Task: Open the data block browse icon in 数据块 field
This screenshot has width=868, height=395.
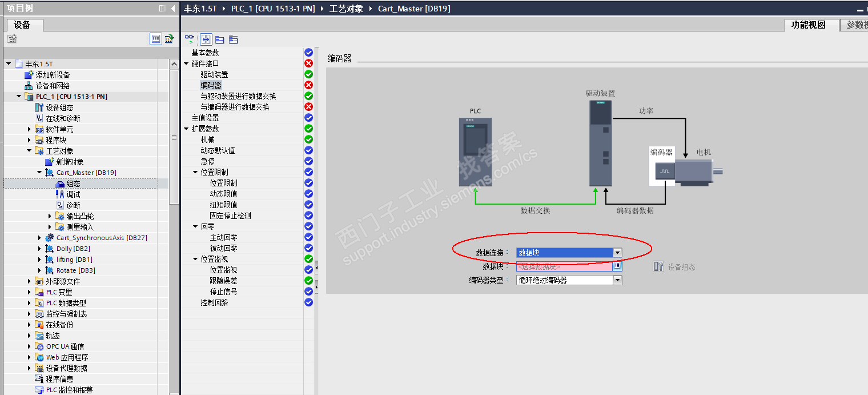Action: tap(617, 266)
